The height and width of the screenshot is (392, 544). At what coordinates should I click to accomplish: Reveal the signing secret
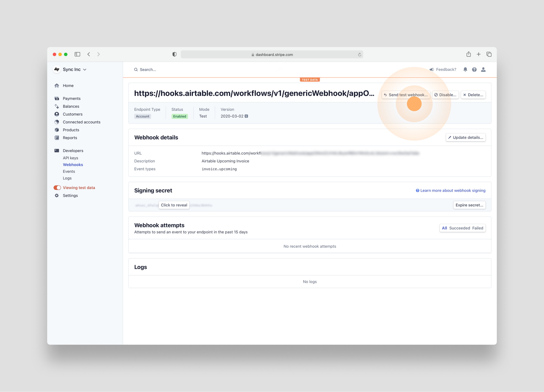(x=174, y=205)
